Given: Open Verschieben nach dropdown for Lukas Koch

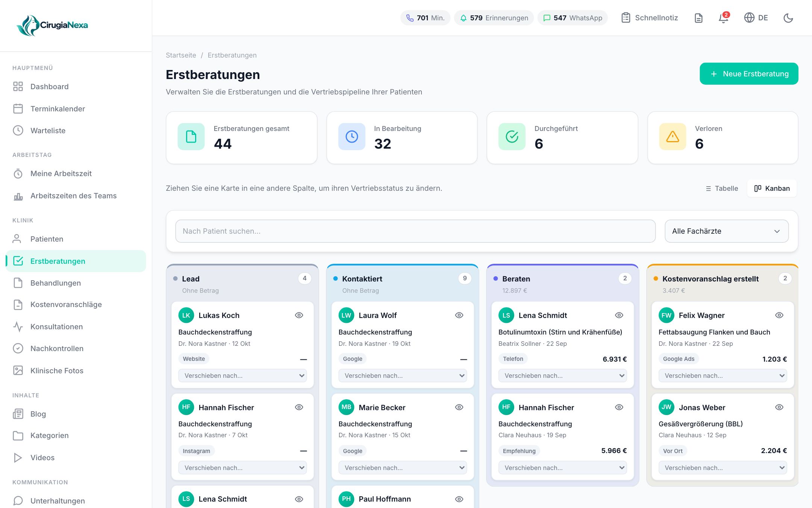Looking at the screenshot, I should click(x=242, y=376).
